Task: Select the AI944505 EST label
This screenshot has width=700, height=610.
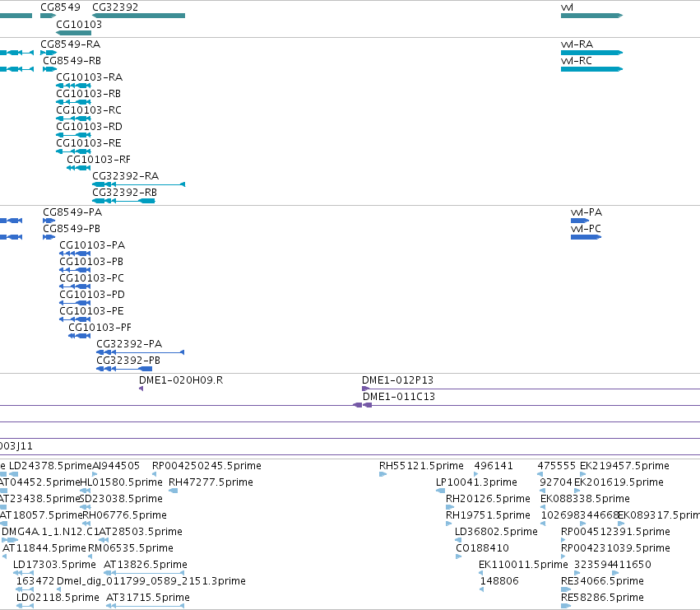Action: point(116,466)
